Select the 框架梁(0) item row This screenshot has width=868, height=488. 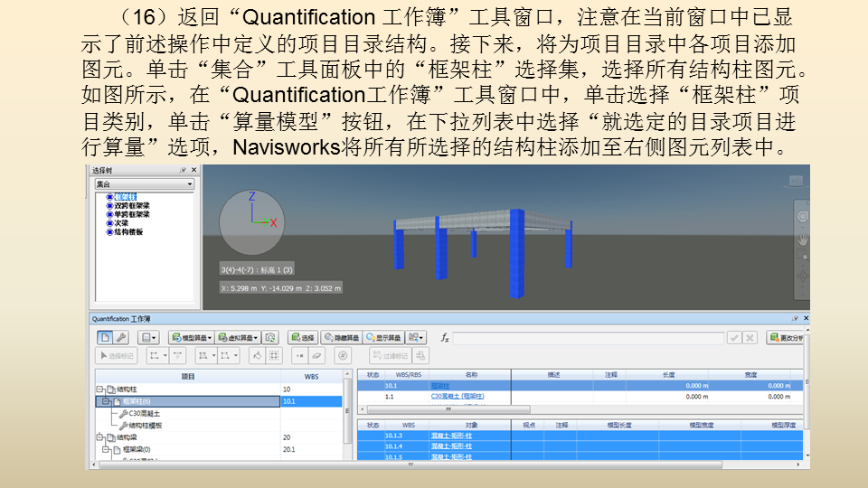(x=219, y=450)
